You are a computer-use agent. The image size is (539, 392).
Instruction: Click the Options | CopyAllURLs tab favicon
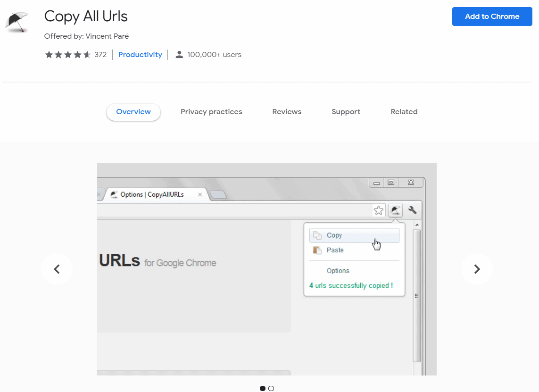tap(114, 194)
